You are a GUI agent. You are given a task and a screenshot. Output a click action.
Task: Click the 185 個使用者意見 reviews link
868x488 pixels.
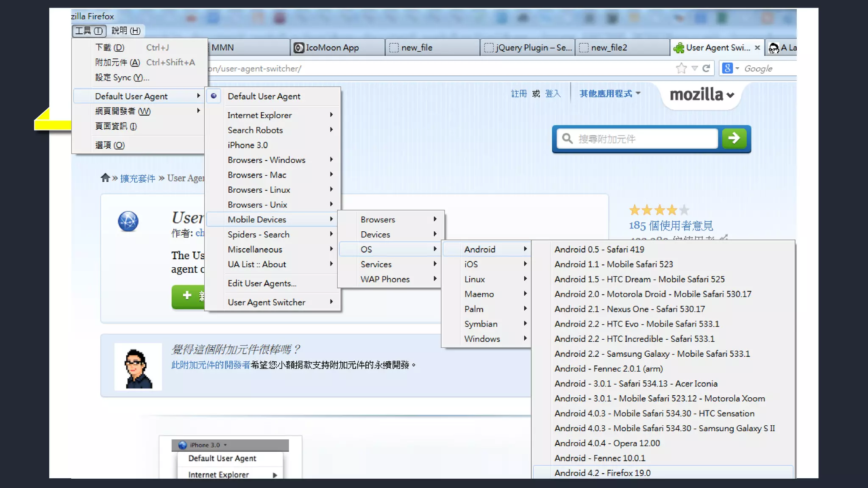click(670, 225)
